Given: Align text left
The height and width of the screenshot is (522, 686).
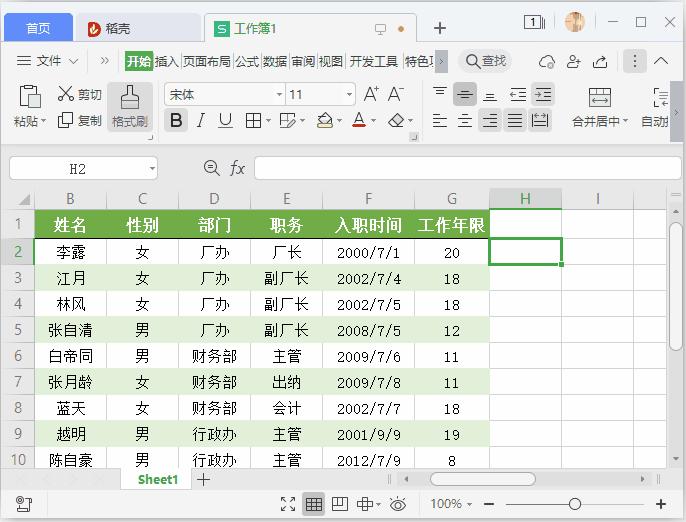Looking at the screenshot, I should (440, 120).
